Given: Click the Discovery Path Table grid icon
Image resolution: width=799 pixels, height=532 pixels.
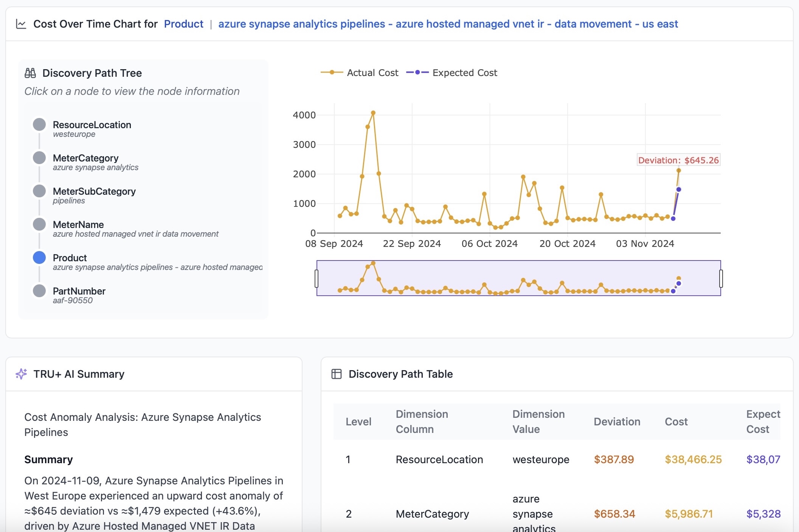Looking at the screenshot, I should coord(336,374).
